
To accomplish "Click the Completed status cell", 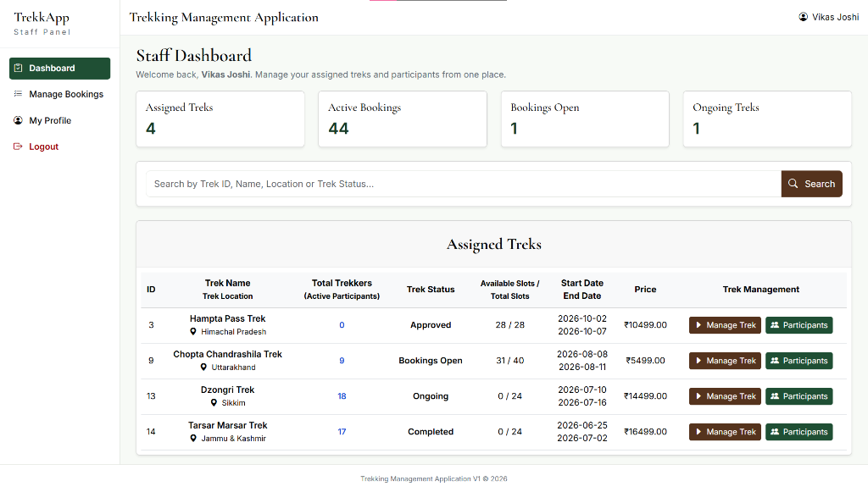I will pos(431,432).
